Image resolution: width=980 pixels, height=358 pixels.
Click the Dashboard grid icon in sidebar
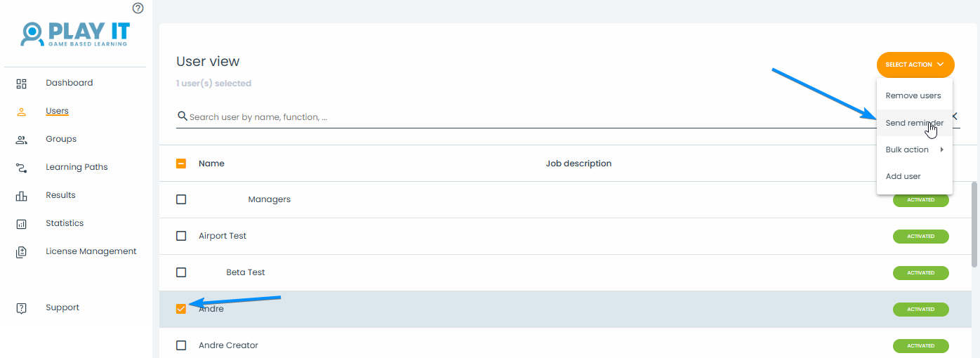21,84
